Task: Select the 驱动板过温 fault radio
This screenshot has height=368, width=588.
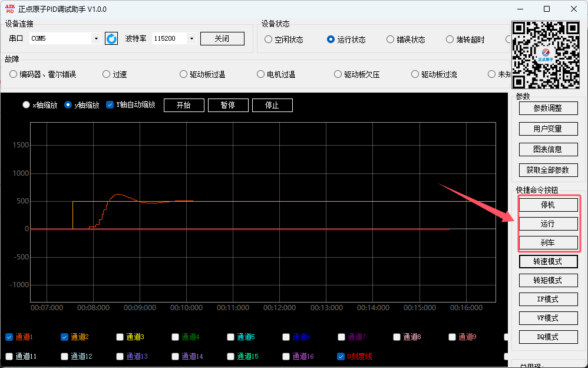Action: 183,74
